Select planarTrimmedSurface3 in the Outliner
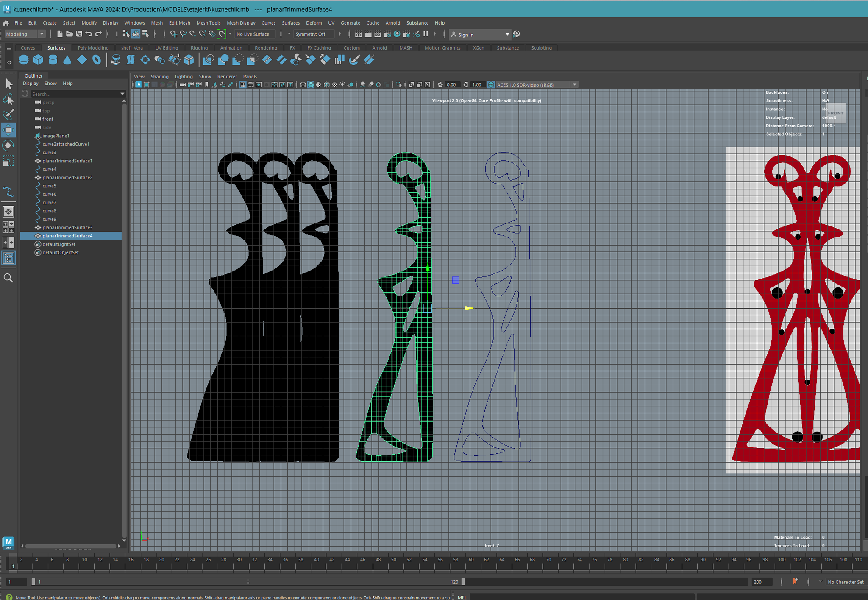Screen dimensions: 868x600 click(67, 227)
